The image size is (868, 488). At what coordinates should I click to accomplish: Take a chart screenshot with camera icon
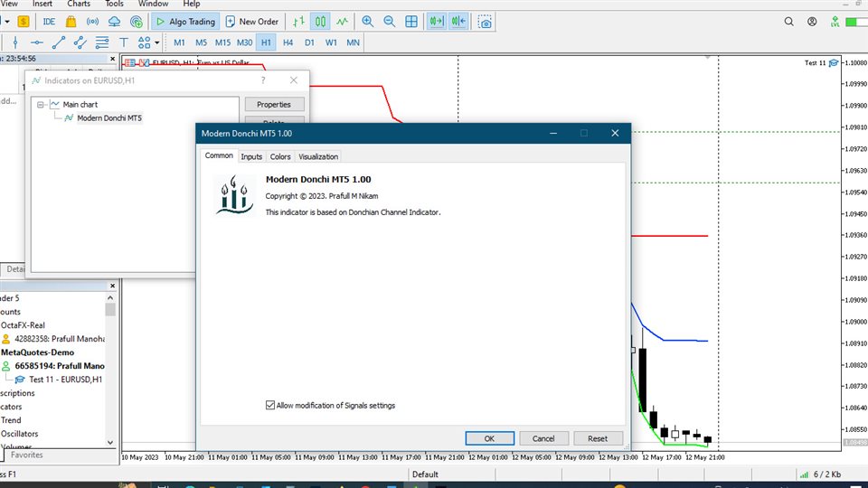pos(486,21)
